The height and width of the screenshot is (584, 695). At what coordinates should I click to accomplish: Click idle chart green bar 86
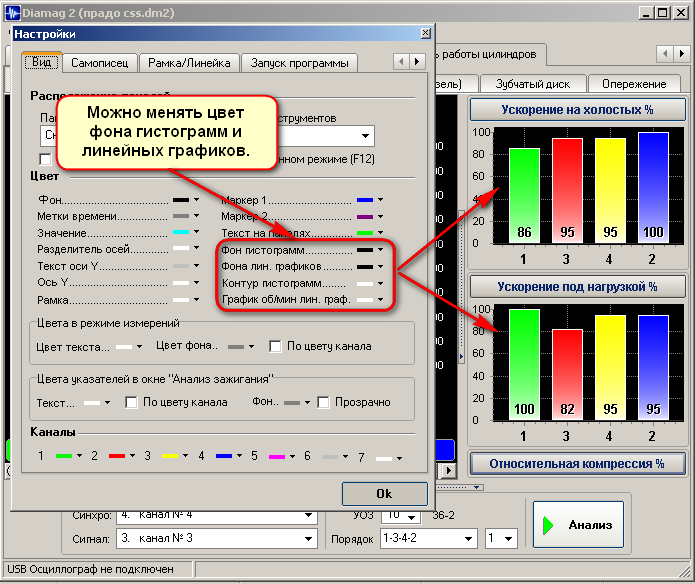tap(524, 195)
